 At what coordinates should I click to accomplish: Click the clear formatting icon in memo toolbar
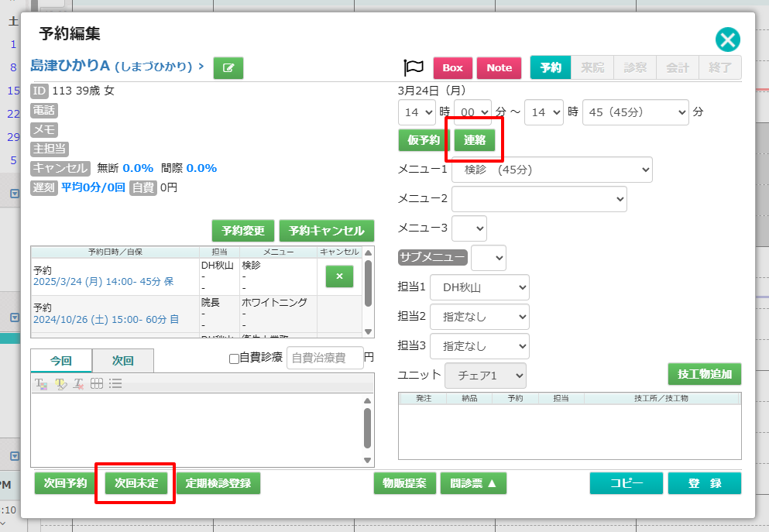click(x=79, y=383)
